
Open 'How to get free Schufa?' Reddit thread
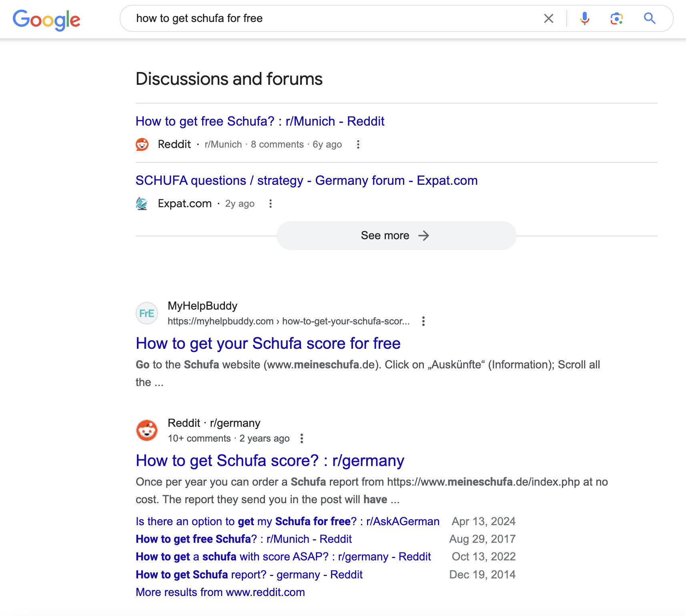pyautogui.click(x=260, y=121)
